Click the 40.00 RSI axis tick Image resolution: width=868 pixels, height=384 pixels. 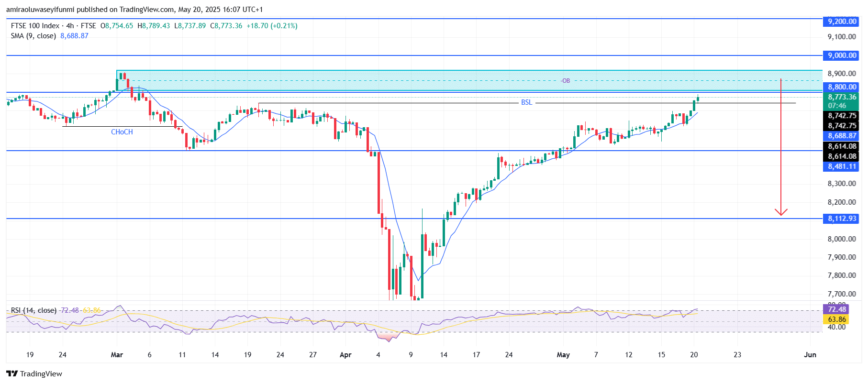(x=837, y=327)
